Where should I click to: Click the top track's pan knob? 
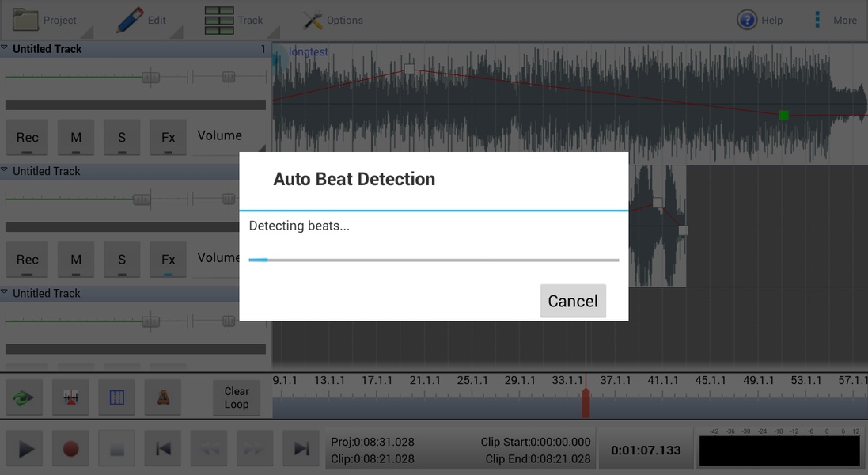[x=229, y=77]
